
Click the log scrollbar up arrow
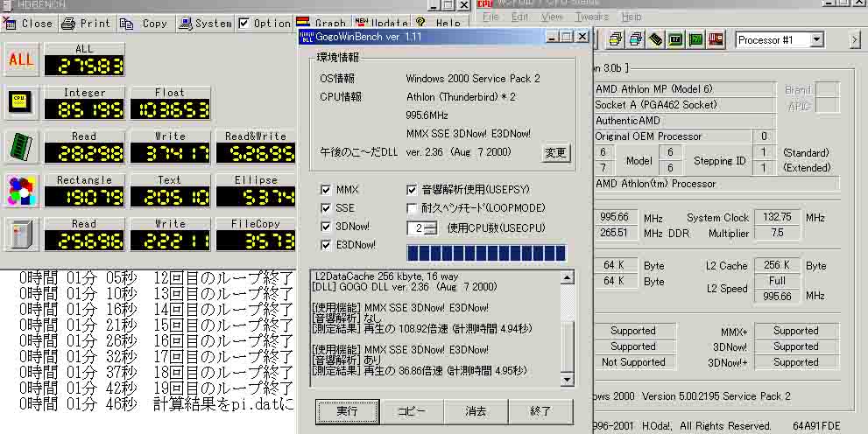point(568,277)
